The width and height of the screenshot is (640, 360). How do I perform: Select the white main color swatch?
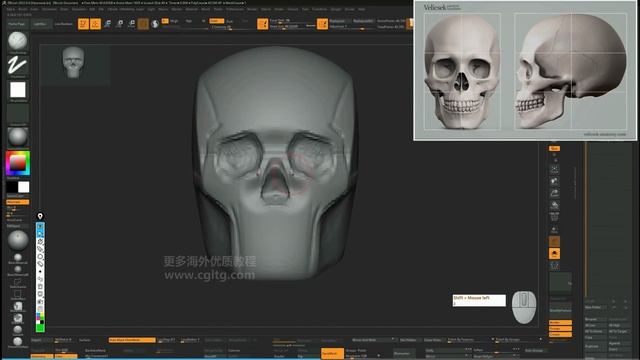[24, 187]
